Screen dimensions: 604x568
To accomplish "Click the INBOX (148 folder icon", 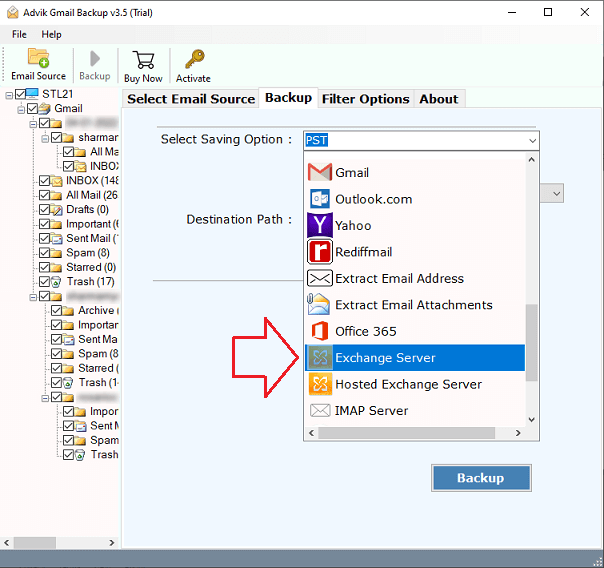I will click(56, 181).
